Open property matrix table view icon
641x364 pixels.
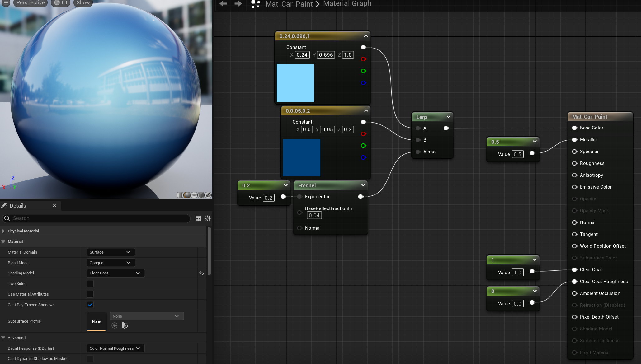(198, 218)
